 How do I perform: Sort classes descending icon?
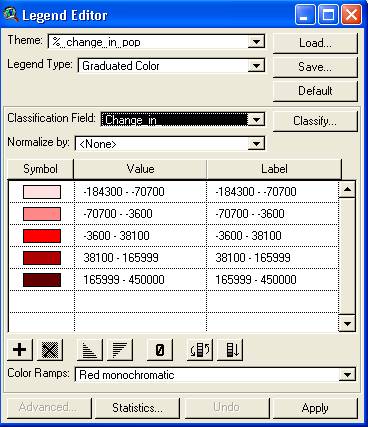coord(120,350)
